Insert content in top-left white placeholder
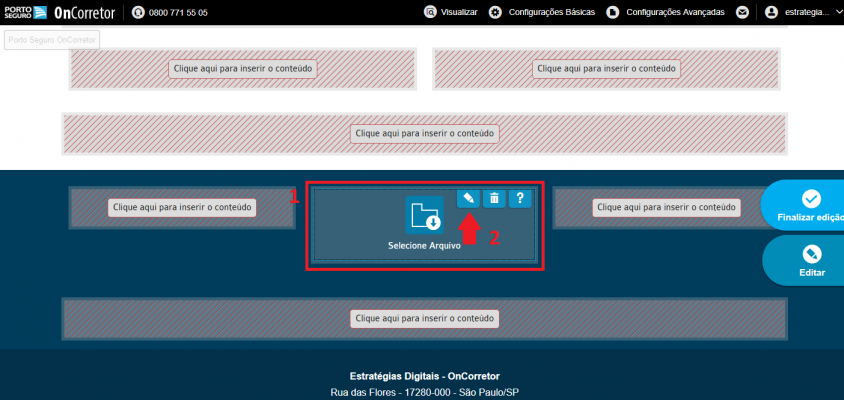Screen dimensions: 844x400 click(x=243, y=69)
